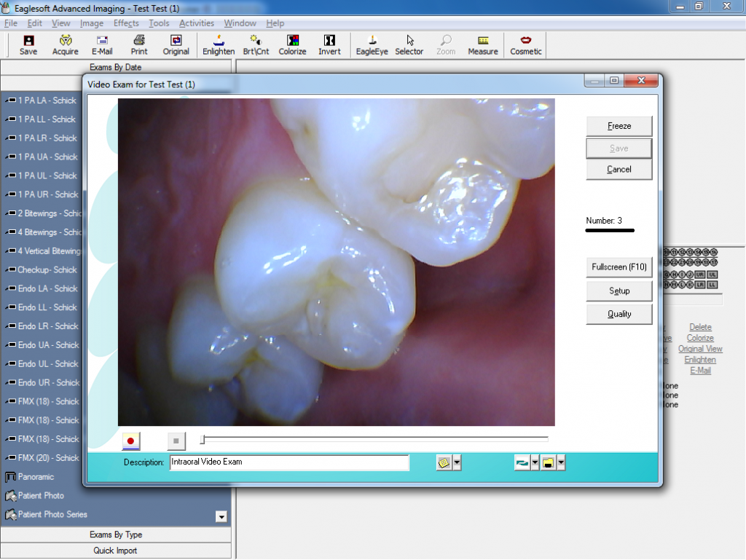
Task: Click the Freeze button
Action: pyautogui.click(x=619, y=126)
